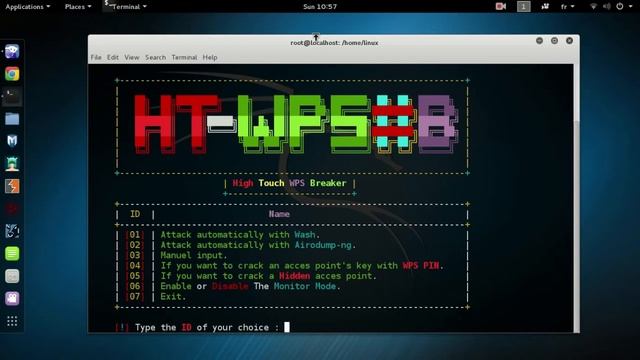The image size is (640, 360).
Task: Minimize the terminal window
Action: 539,41
